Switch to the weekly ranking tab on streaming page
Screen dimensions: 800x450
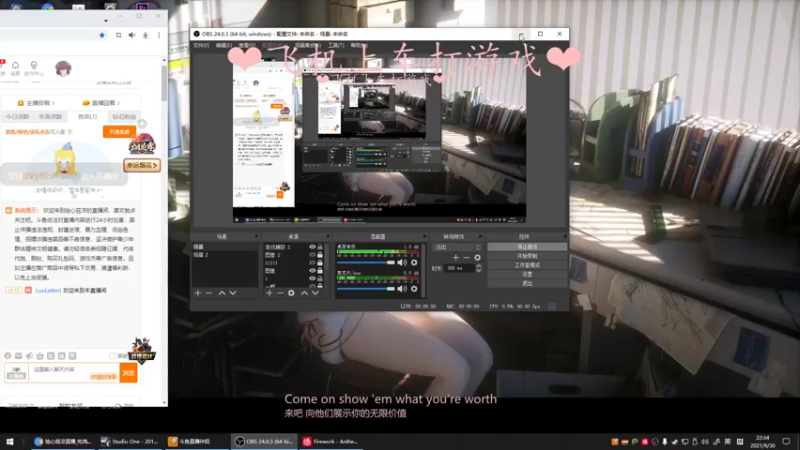coord(51,117)
